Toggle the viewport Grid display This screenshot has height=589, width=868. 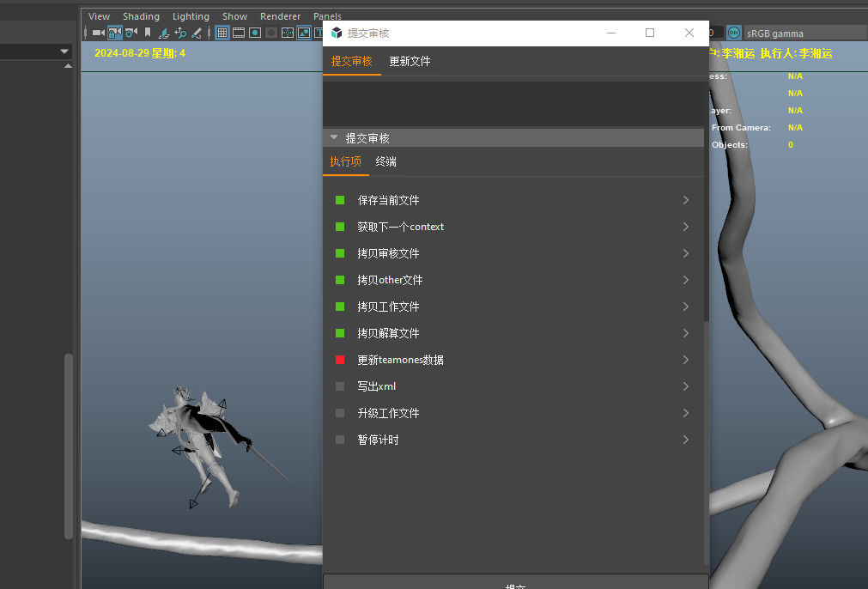[x=222, y=33]
